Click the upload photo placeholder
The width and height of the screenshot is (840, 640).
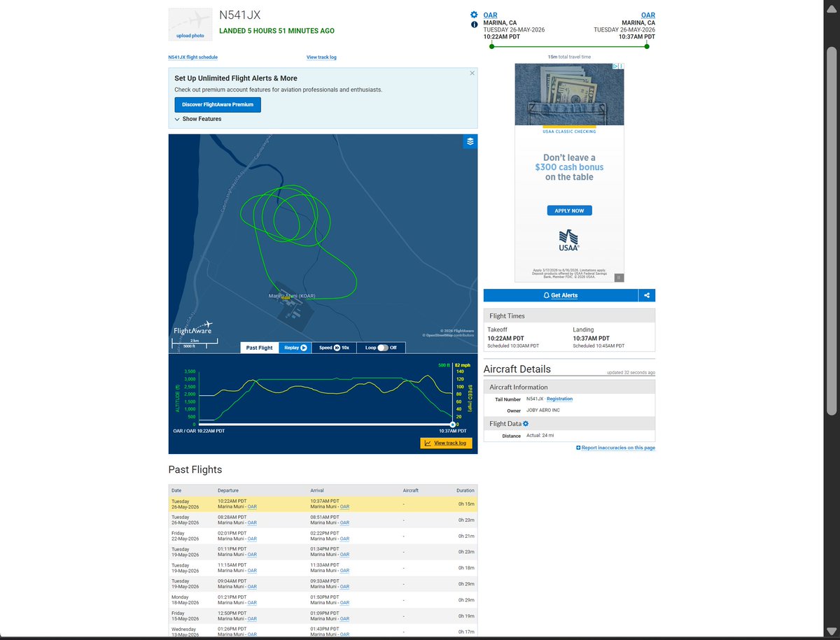point(190,24)
